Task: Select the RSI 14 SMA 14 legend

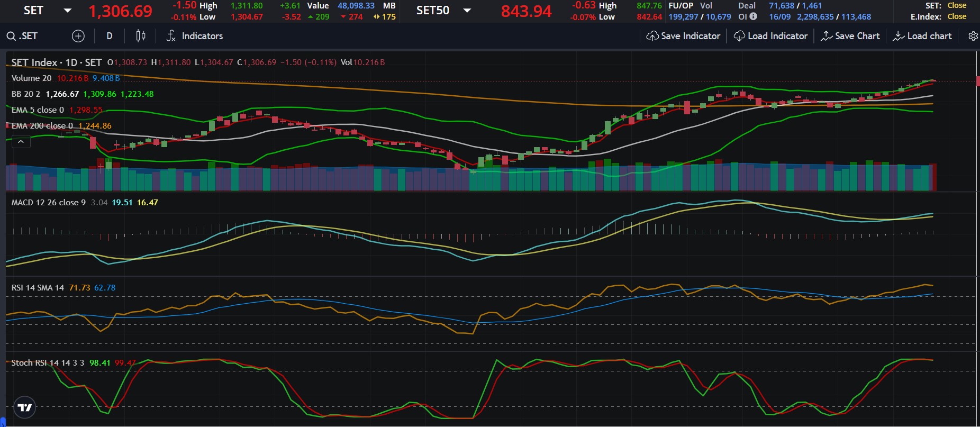Action: pyautogui.click(x=38, y=288)
